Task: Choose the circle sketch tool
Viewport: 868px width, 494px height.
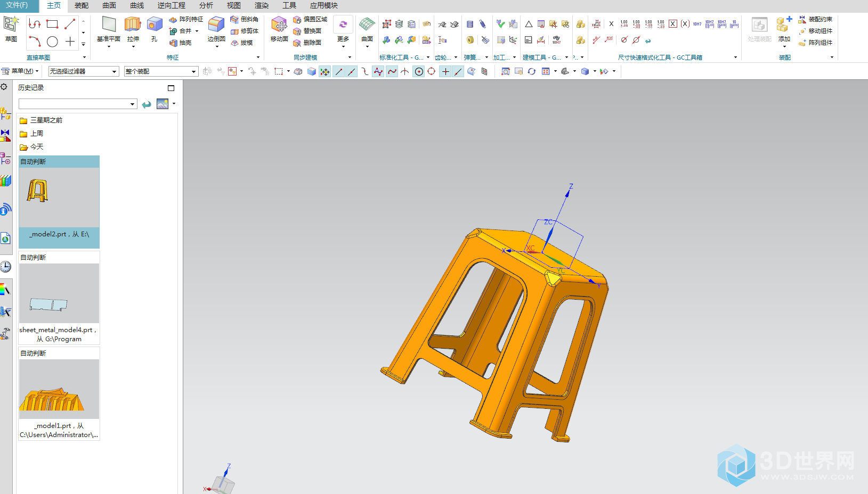Action: point(52,42)
